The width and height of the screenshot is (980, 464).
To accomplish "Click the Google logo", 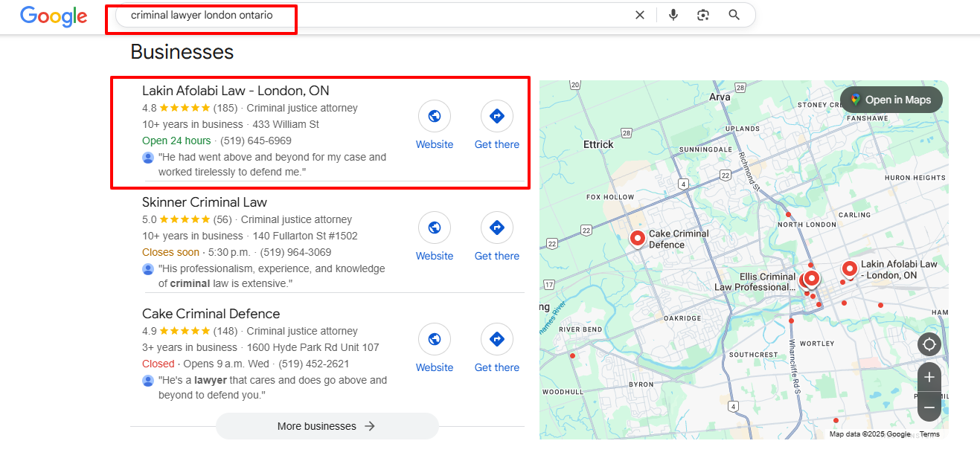I will 54,16.
